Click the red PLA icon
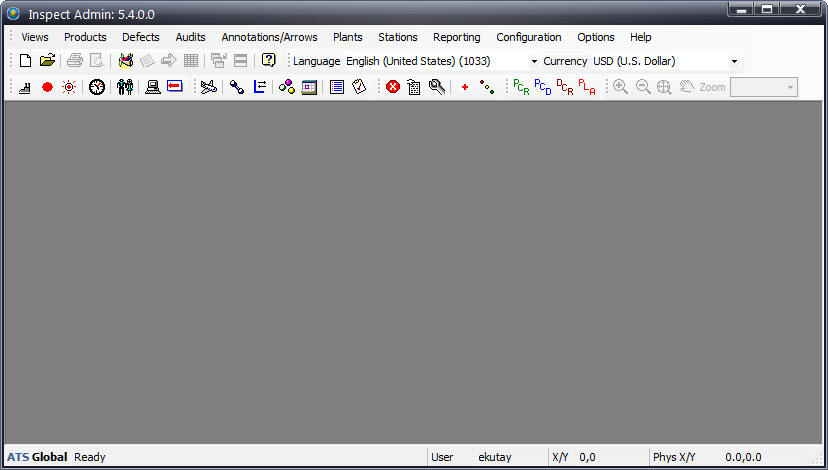The image size is (828, 470). [x=587, y=87]
